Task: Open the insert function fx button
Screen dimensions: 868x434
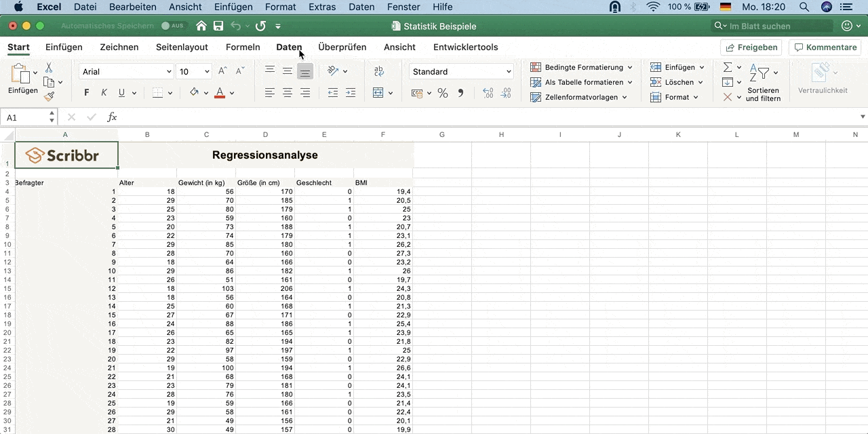Action: (113, 117)
